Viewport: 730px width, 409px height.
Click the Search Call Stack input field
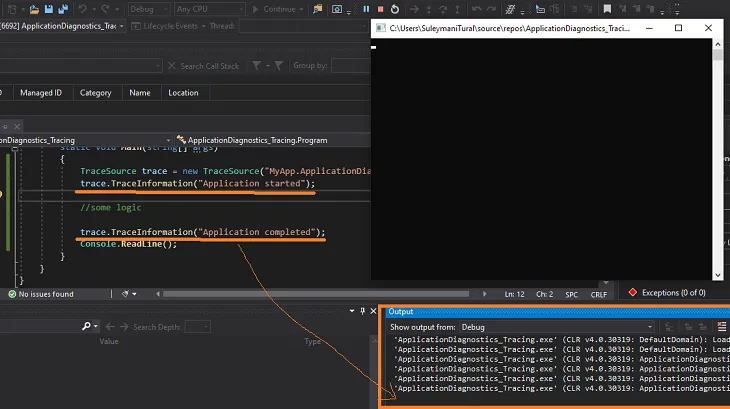click(x=81, y=66)
